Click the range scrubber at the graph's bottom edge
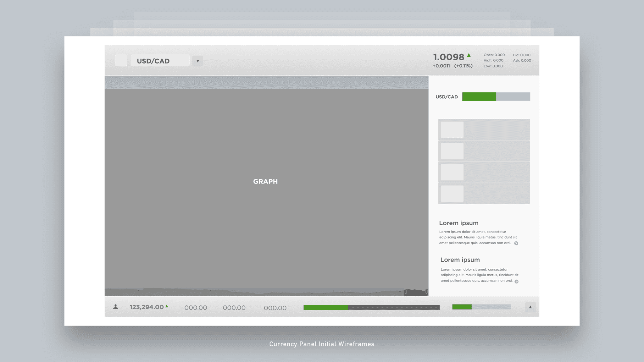 tap(416, 292)
